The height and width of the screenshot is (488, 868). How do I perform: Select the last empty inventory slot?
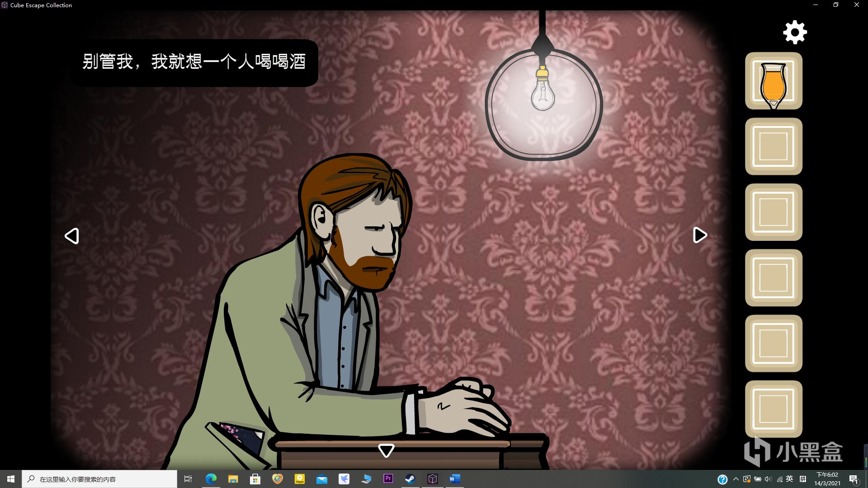774,409
